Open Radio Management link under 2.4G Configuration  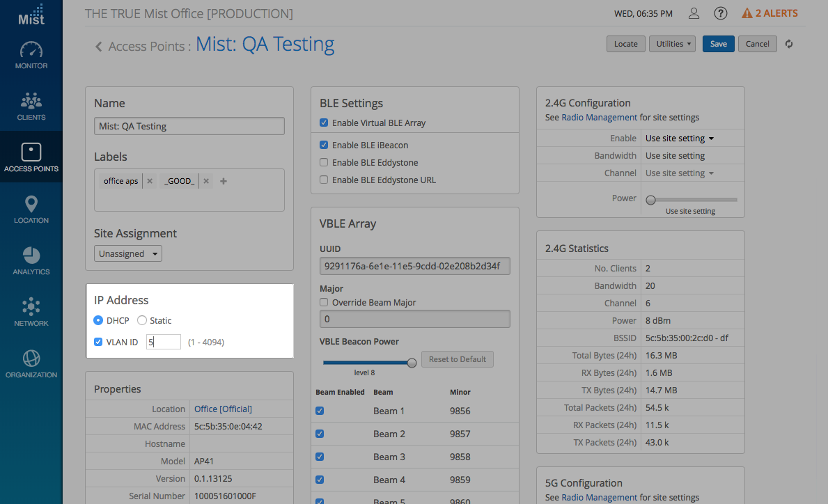(599, 118)
